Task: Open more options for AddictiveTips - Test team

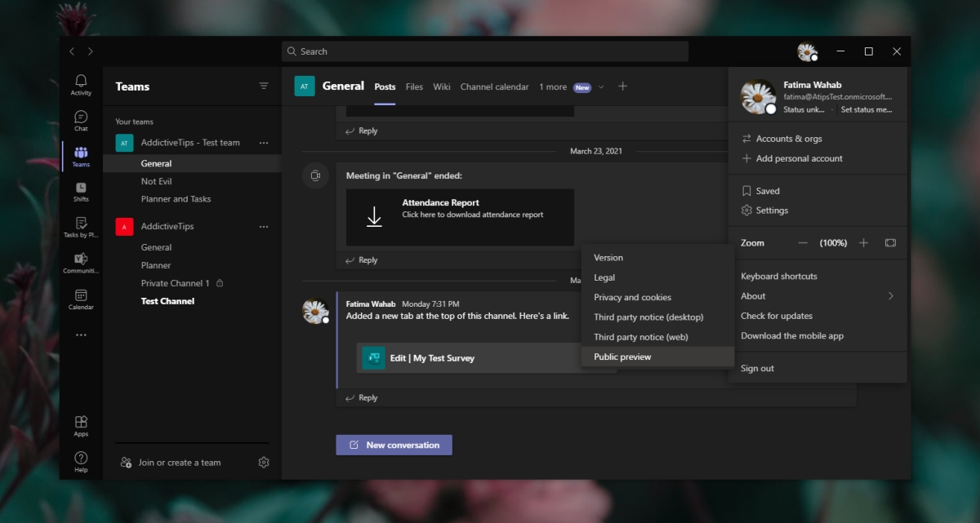Action: pyautogui.click(x=264, y=143)
